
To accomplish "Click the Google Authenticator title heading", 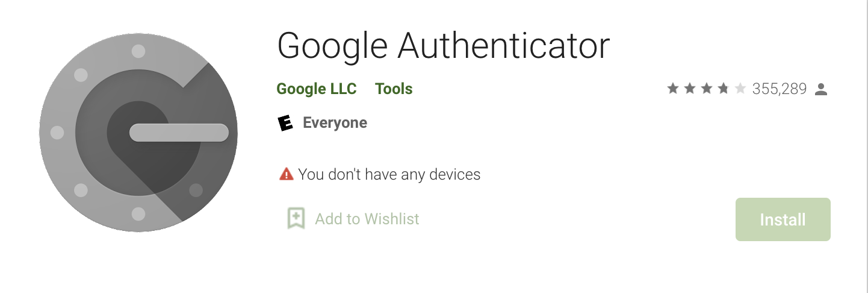I will tap(443, 45).
